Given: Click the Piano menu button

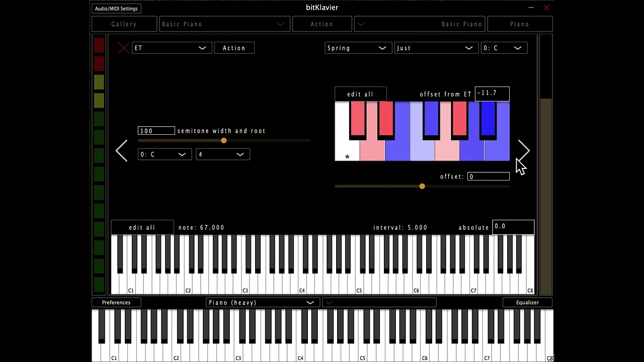Looking at the screenshot, I should (x=520, y=24).
